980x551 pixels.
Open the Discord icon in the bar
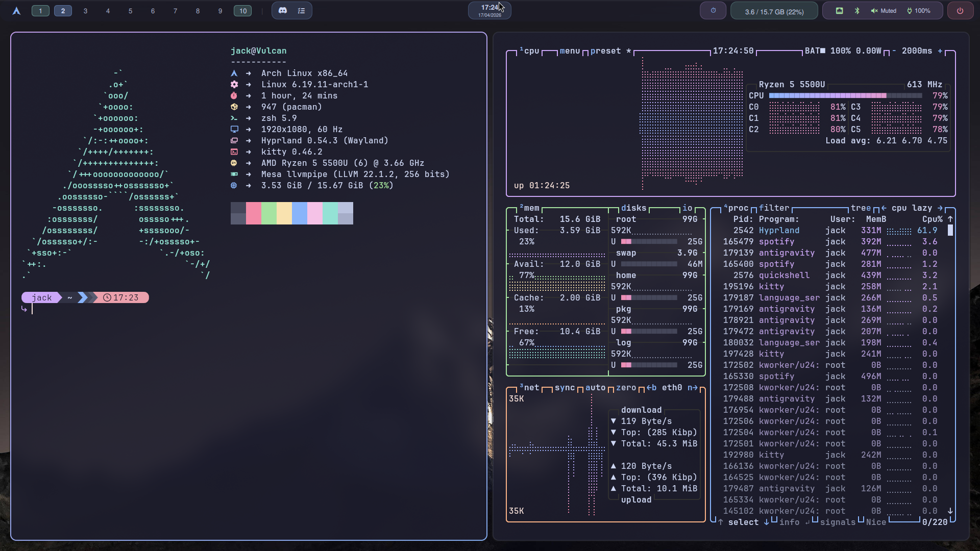tap(283, 11)
